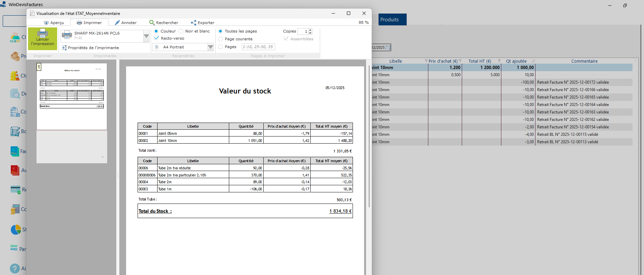Decrease the Copies count with down arrow
This screenshot has width=644, height=275.
coord(310,33)
